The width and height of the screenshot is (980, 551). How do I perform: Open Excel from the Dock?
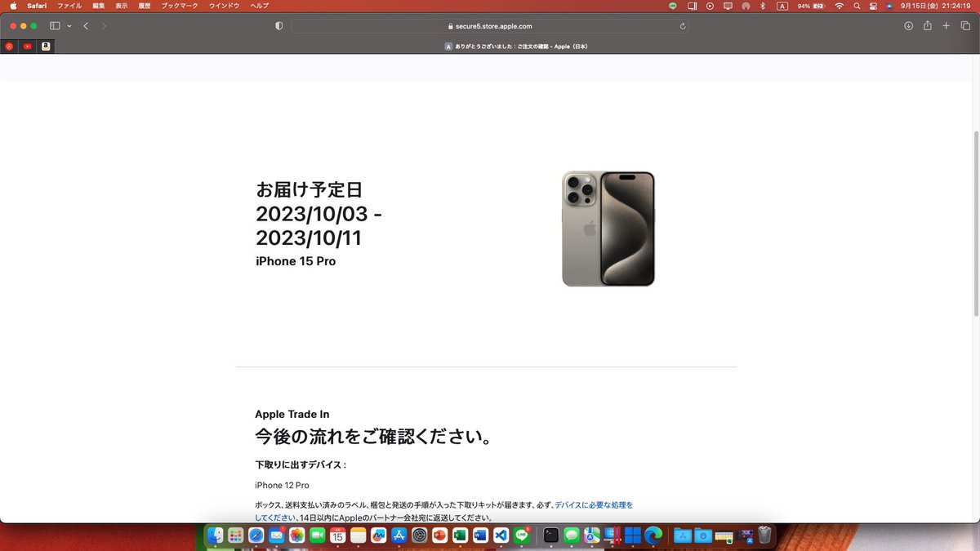[x=460, y=535]
